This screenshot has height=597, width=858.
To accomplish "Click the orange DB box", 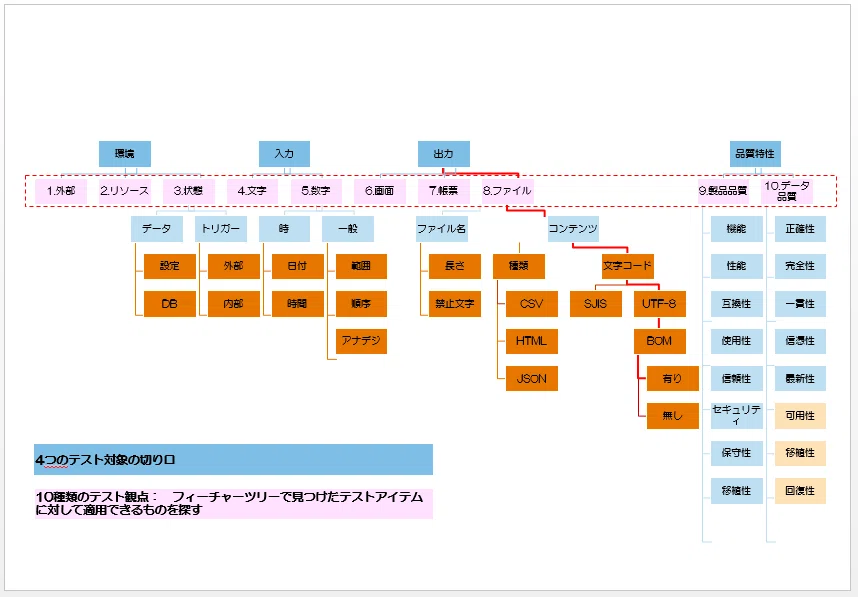I will tap(170, 304).
